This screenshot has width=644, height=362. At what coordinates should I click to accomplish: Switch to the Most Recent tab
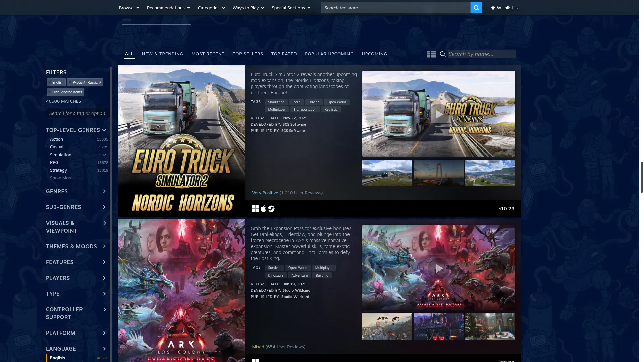pos(208,54)
